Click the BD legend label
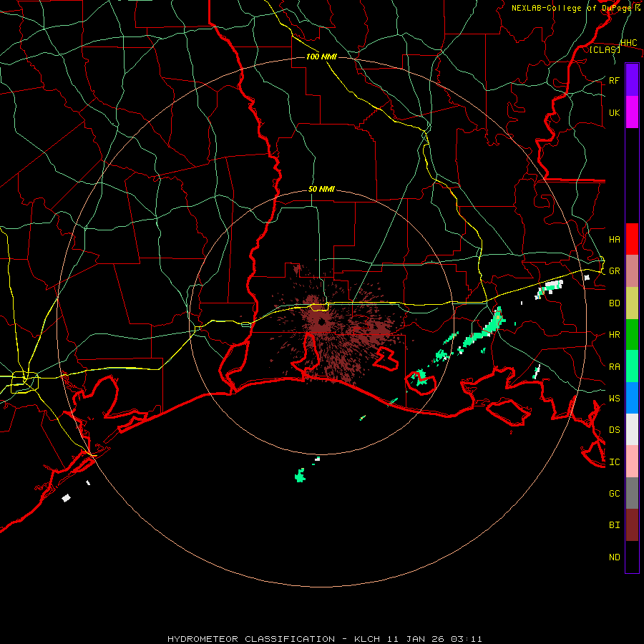 point(614,303)
